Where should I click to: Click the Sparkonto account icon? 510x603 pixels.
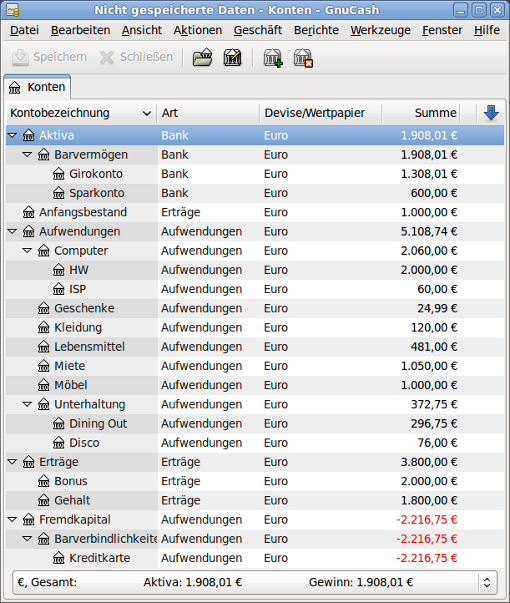pyautogui.click(x=58, y=193)
